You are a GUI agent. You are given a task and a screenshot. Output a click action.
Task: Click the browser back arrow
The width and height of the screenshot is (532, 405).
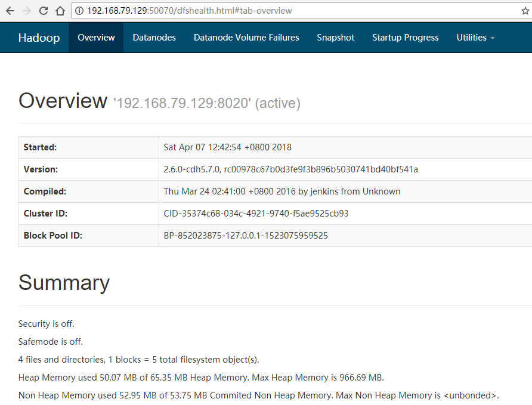click(x=10, y=11)
